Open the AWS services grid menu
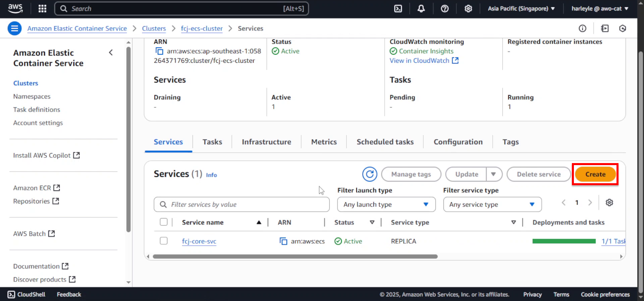 coord(42,9)
